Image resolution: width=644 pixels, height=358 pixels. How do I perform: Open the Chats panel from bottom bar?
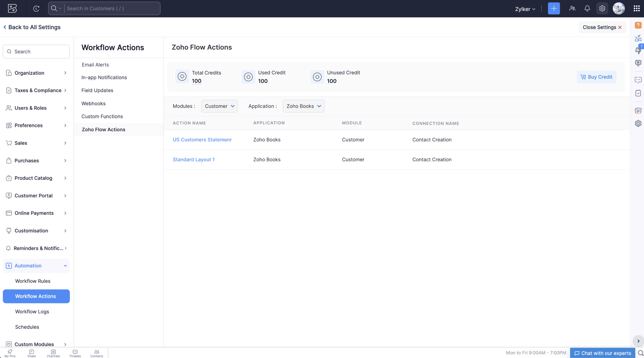coord(31,353)
